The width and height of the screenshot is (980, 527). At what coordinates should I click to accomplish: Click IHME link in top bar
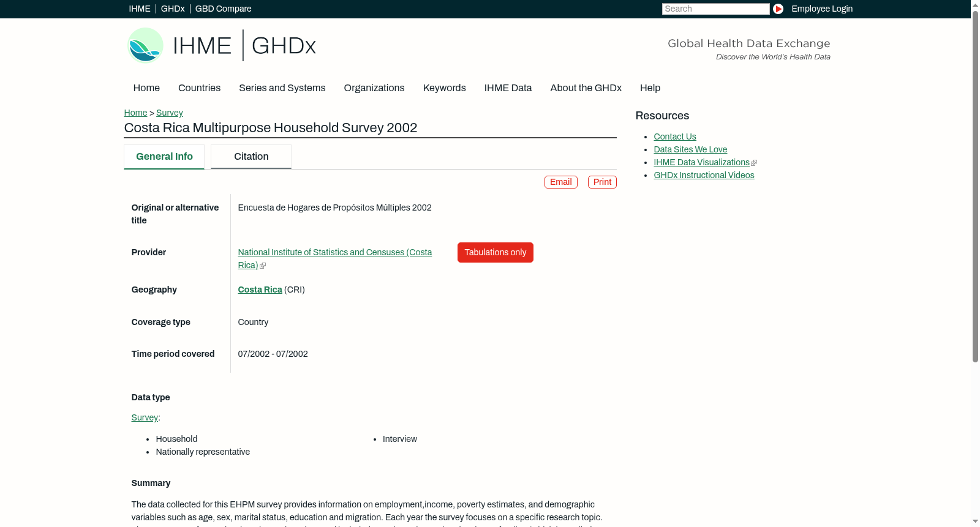click(x=140, y=9)
